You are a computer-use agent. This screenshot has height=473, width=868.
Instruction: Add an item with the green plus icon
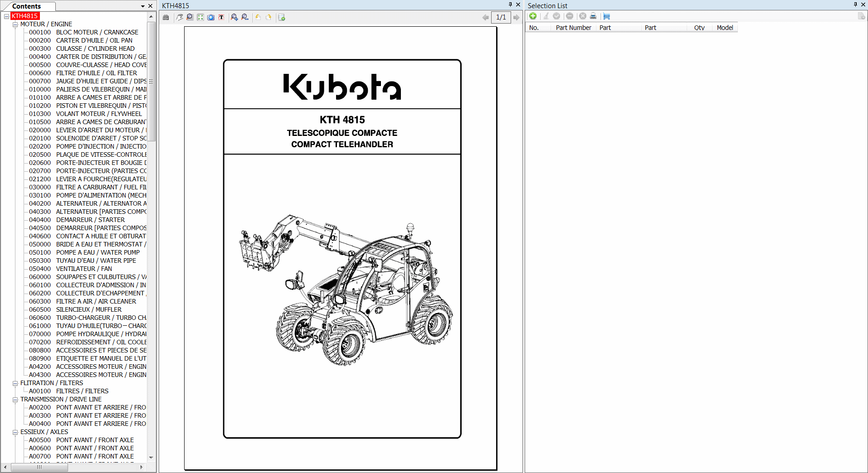[x=533, y=16]
